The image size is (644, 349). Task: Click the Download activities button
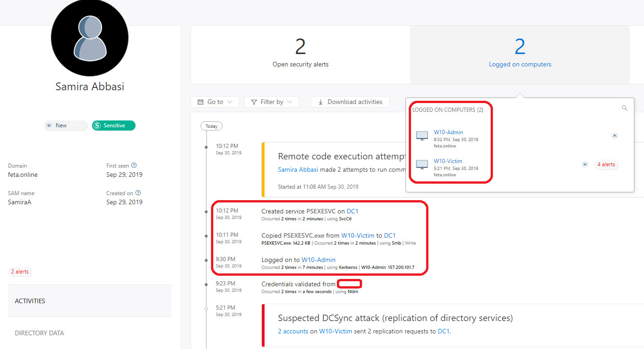pos(350,102)
